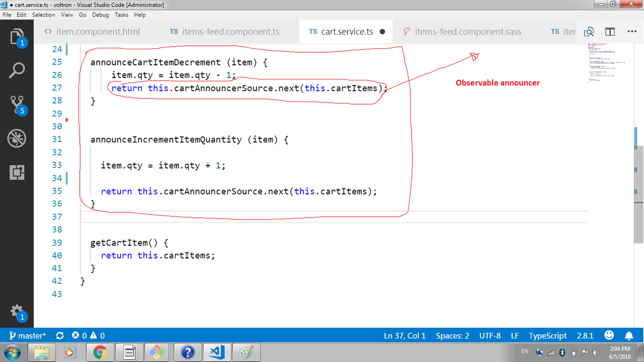Open Windows Media Player from taskbar
This screenshot has width=644, height=362.
click(x=70, y=352)
